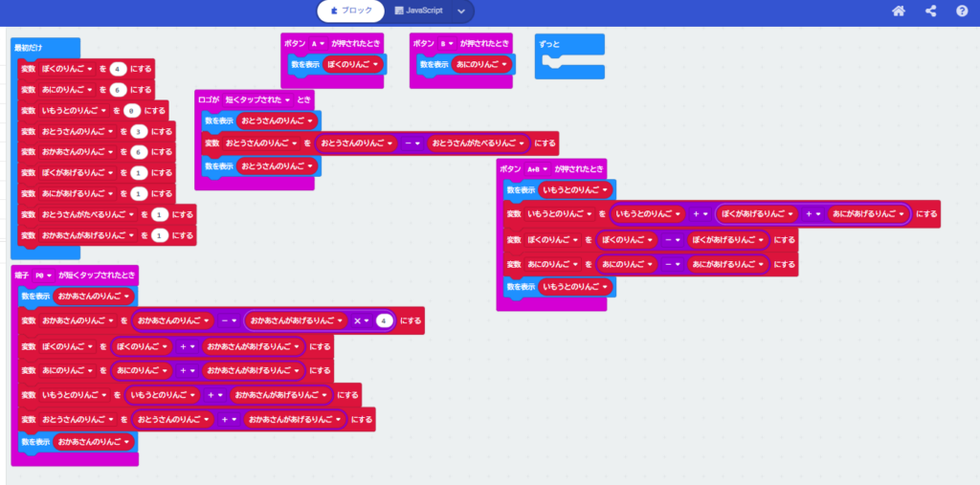
Task: Go to the Home screen icon
Action: (898, 11)
